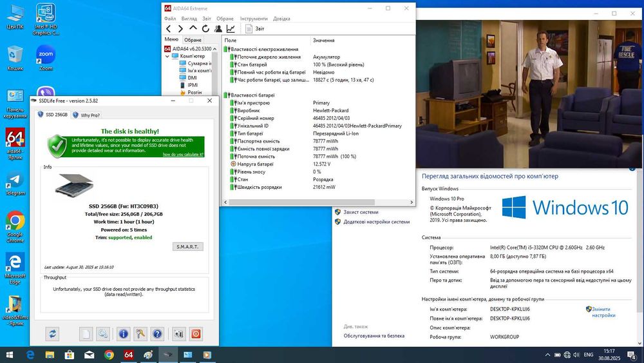Open Цей ПК desktop icon
Screen dimensions: 644x363
click(x=15, y=17)
